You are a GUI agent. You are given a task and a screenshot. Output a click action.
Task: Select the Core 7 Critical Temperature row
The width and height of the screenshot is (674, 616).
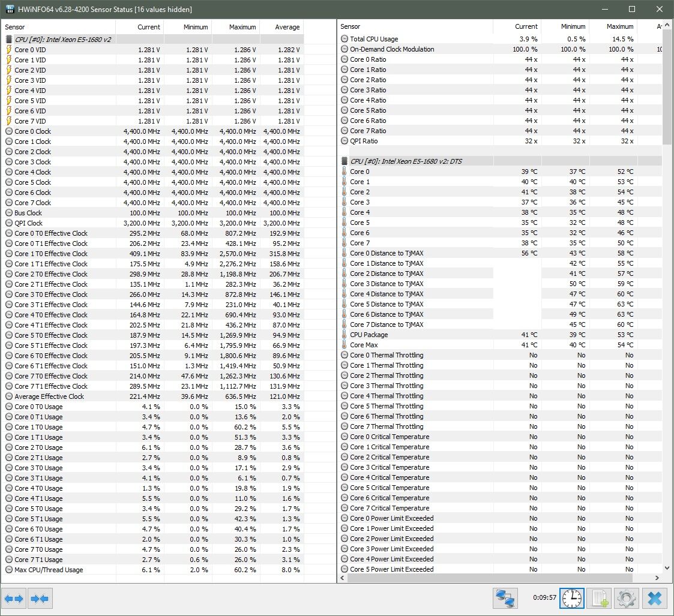tap(499, 508)
